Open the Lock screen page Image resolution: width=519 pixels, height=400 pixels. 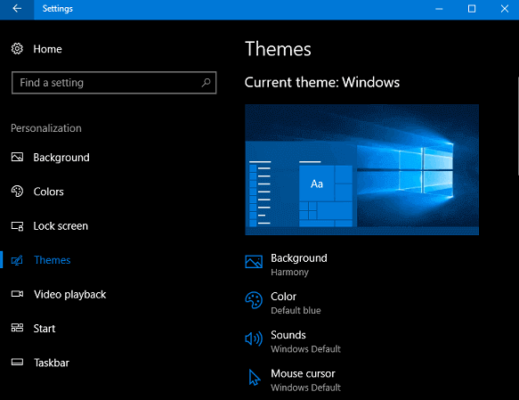[61, 226]
